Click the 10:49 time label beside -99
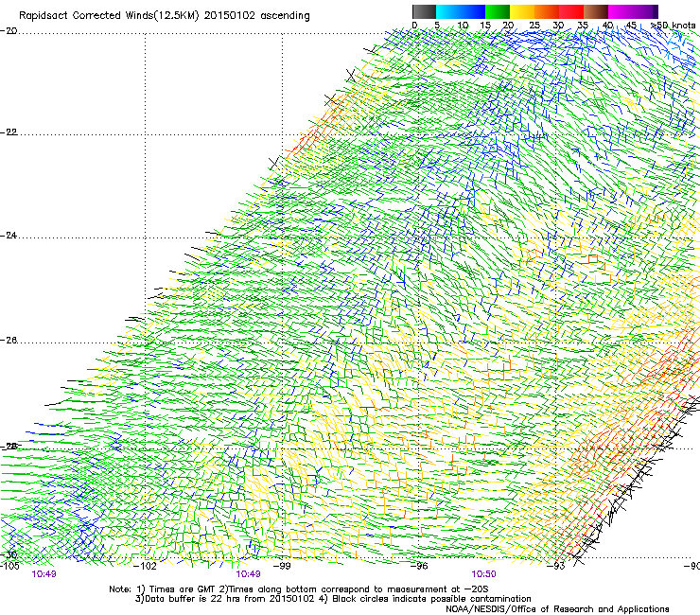This screenshot has width=700, height=615. pyautogui.click(x=248, y=574)
